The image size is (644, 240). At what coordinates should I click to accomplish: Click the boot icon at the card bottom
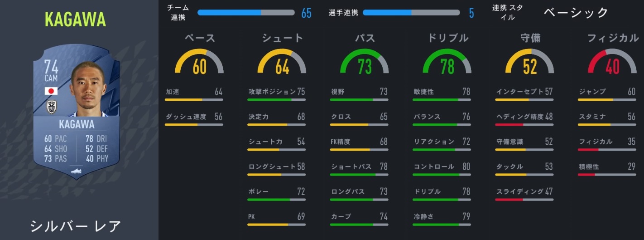pos(76,171)
